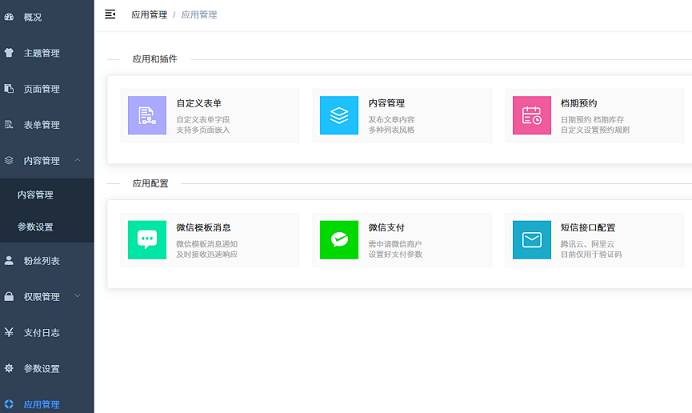
Task: Expand the 权限管理 sidebar menu arrow
Action: [78, 296]
